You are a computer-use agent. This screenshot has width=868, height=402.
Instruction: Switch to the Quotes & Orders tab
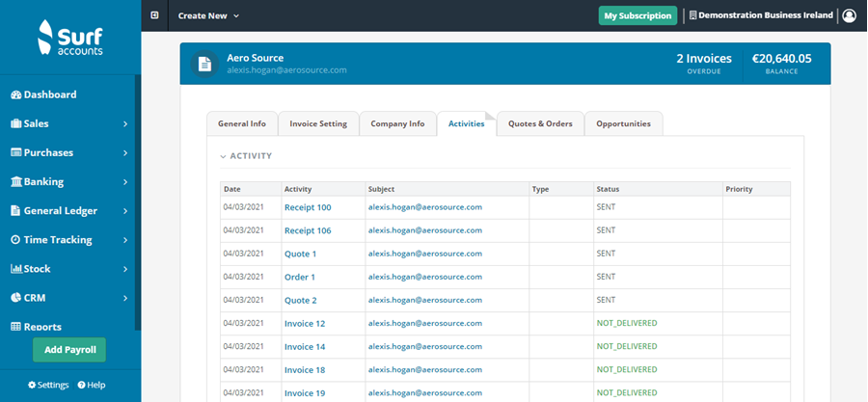540,123
